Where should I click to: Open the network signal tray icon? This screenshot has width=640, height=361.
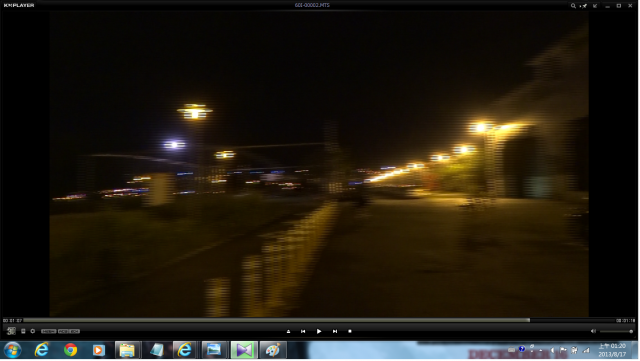(x=587, y=350)
